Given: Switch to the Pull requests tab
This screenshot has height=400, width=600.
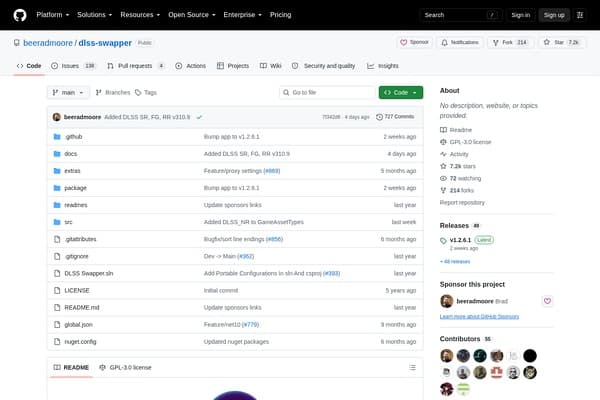Looking at the screenshot, I should point(136,66).
